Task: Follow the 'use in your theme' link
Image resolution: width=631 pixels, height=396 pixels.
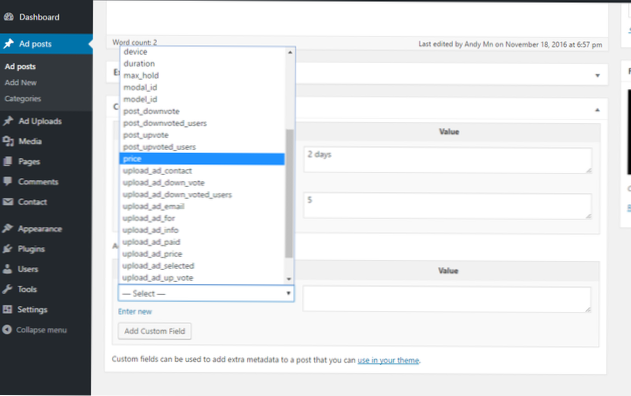Action: 388,360
